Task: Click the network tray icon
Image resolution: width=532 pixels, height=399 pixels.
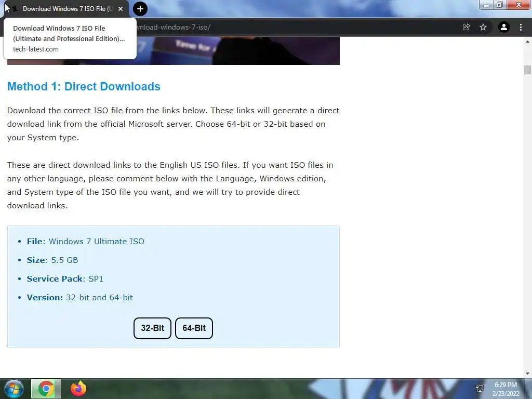Action: point(480,389)
